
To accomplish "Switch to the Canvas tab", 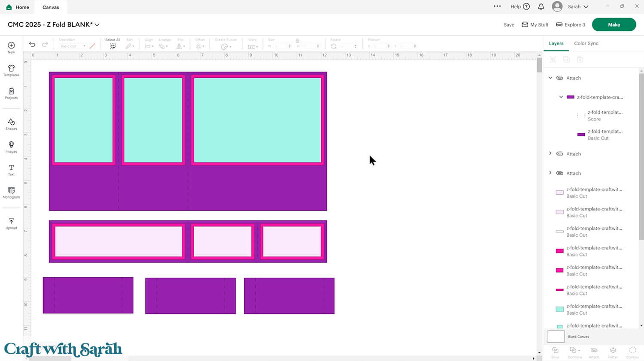I will coord(51,7).
